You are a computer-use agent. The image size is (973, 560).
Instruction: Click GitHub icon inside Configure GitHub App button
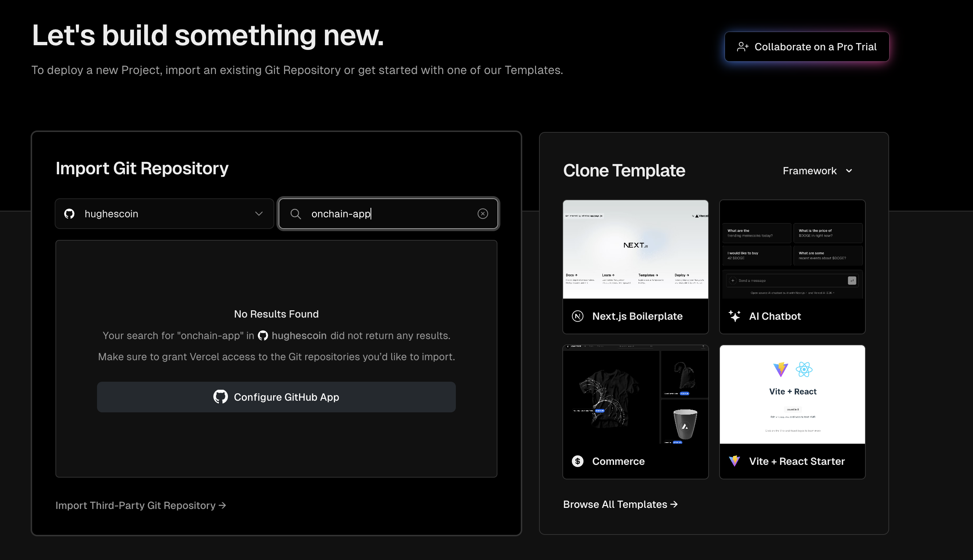220,397
